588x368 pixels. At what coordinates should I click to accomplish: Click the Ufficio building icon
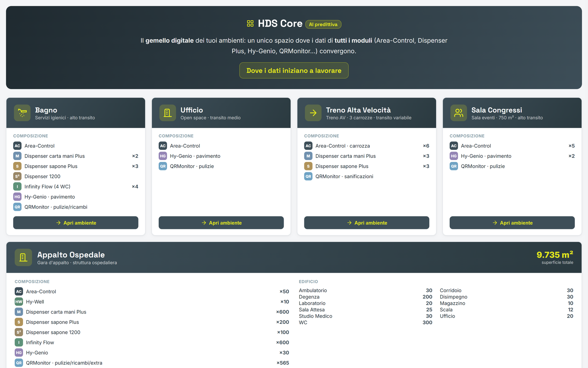[168, 113]
